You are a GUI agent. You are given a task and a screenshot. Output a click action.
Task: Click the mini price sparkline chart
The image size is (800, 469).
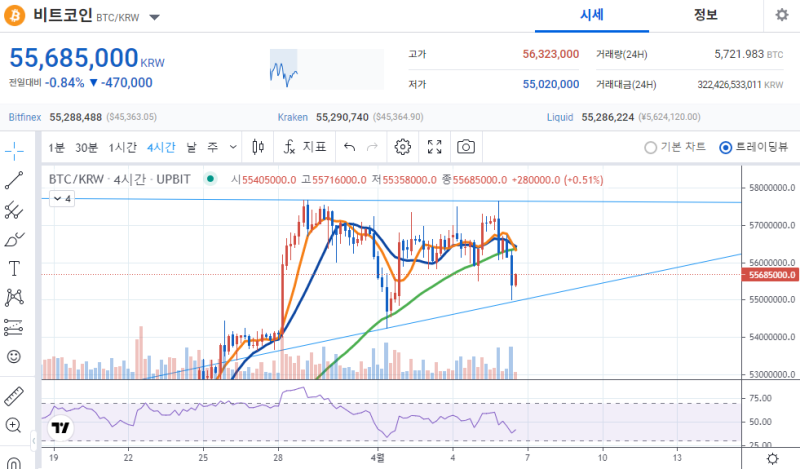[327, 69]
